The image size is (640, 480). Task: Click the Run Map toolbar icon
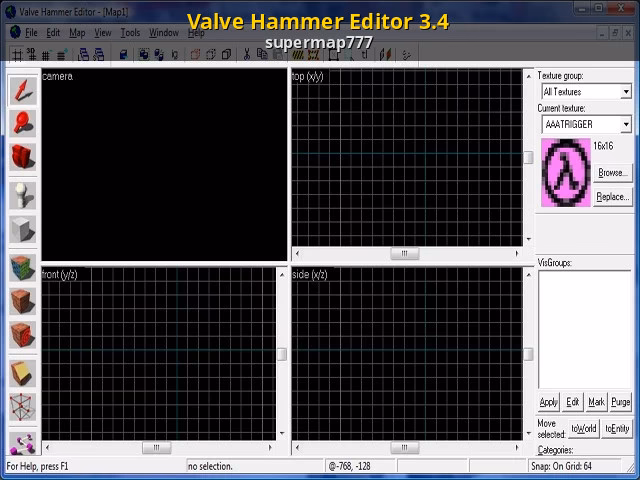point(406,54)
